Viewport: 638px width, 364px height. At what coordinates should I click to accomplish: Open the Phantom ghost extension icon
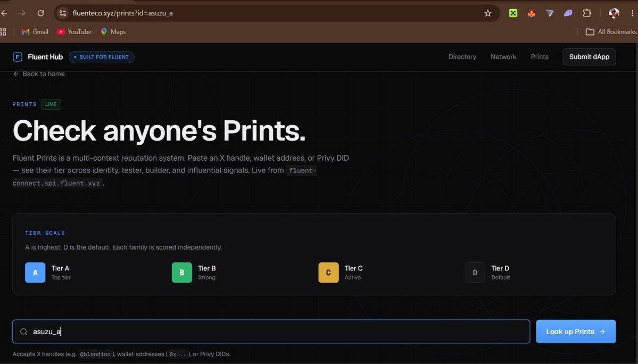(x=568, y=13)
